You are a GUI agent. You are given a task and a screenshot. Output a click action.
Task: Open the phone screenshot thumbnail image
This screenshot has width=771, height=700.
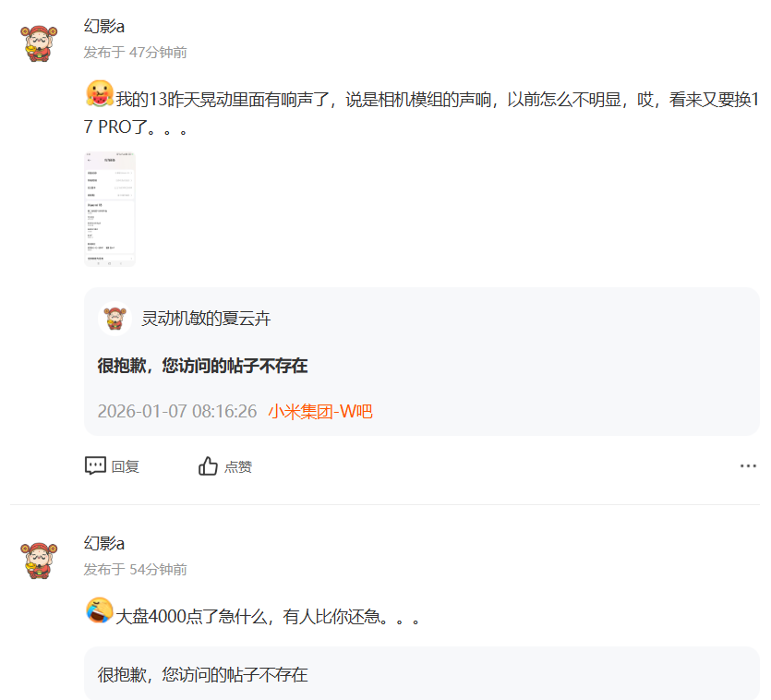tap(110, 209)
